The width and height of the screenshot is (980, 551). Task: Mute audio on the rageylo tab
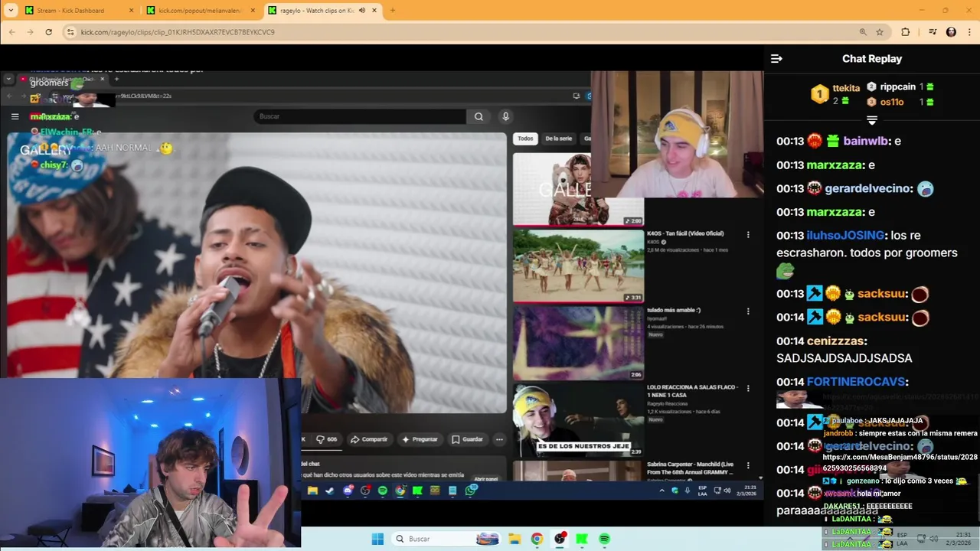click(362, 11)
